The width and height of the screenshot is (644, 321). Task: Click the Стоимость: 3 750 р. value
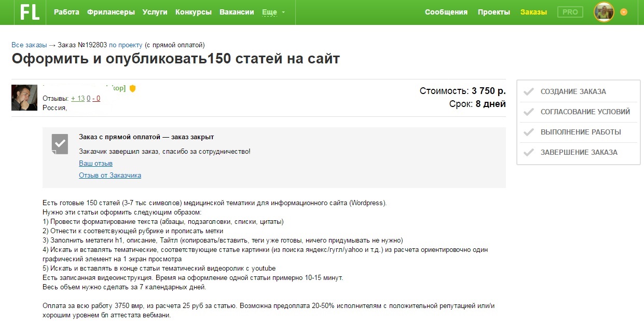click(463, 91)
